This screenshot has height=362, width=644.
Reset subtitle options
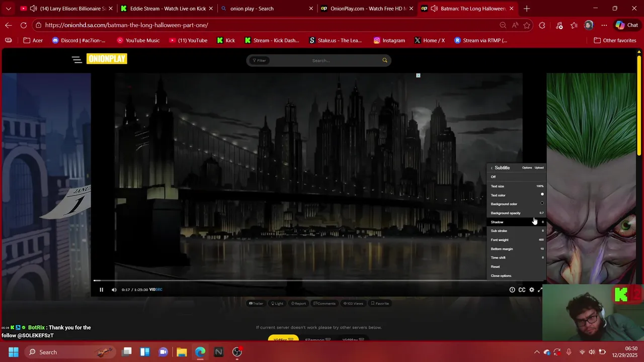click(x=517, y=266)
